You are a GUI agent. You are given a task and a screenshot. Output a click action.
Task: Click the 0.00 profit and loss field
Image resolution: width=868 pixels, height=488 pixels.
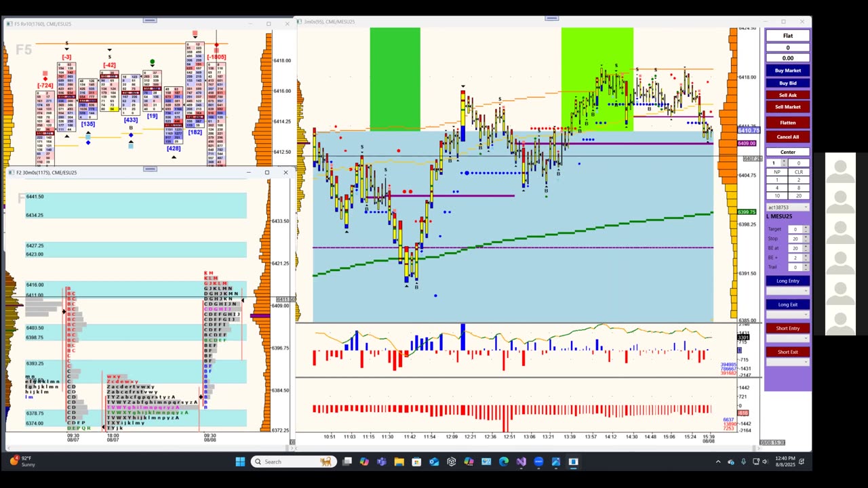787,58
